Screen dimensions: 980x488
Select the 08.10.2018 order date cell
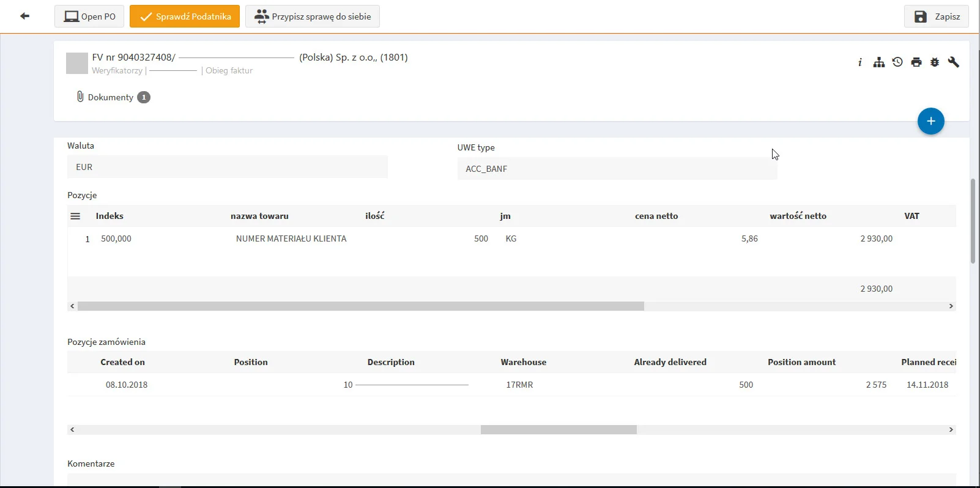coord(127,385)
